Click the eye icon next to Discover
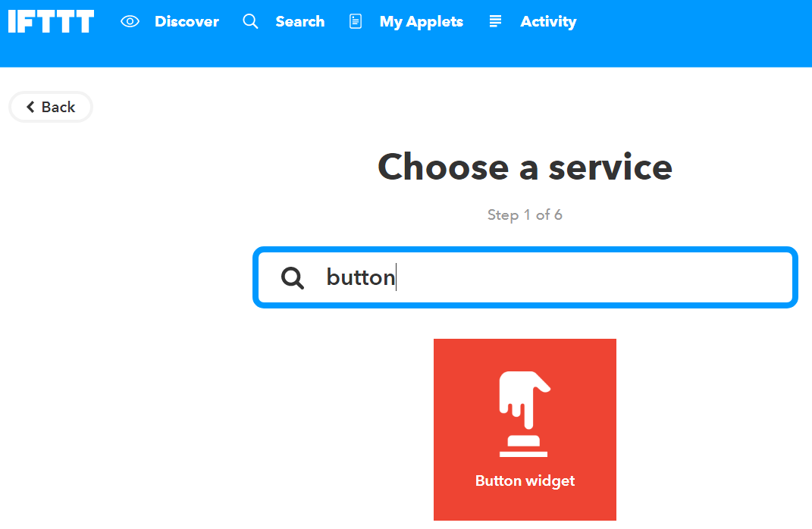 pos(130,21)
